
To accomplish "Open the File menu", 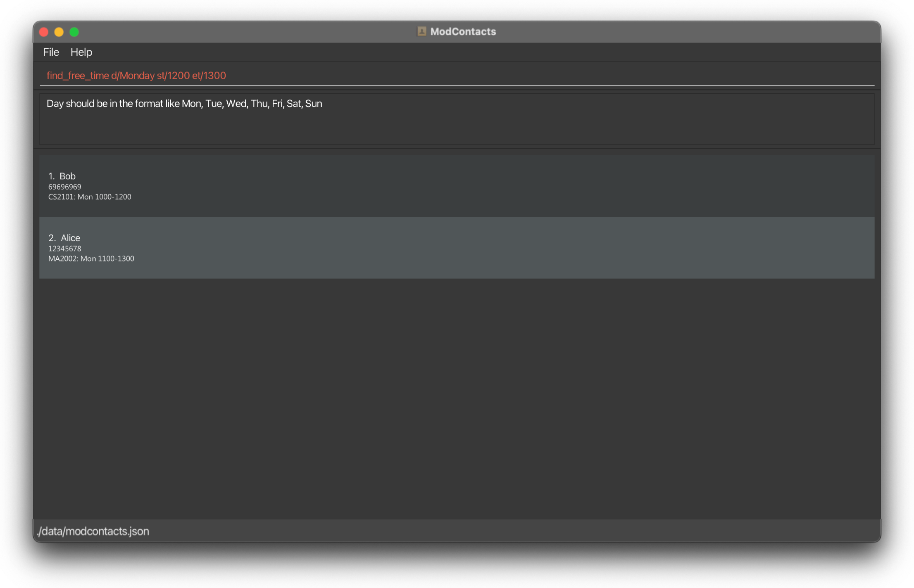I will [x=51, y=52].
